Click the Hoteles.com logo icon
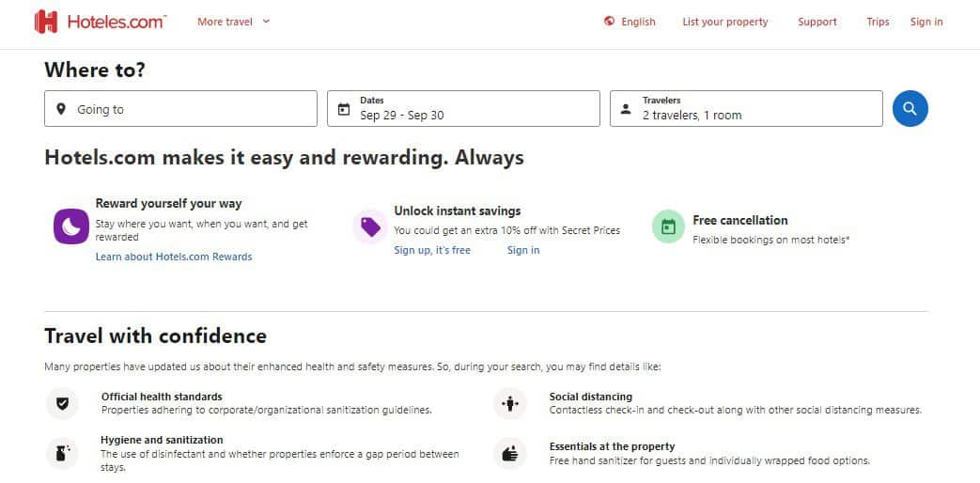Viewport: 980px width, 483px height. 46,22
